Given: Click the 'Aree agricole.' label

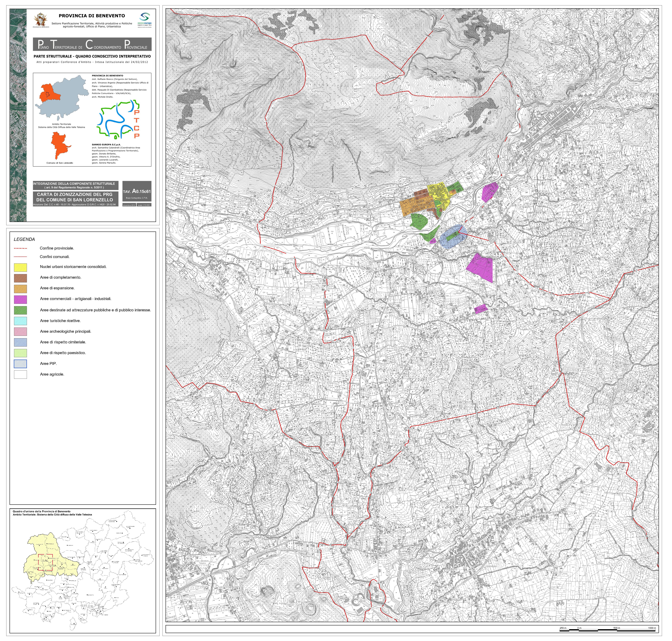Looking at the screenshot, I should pyautogui.click(x=52, y=375).
